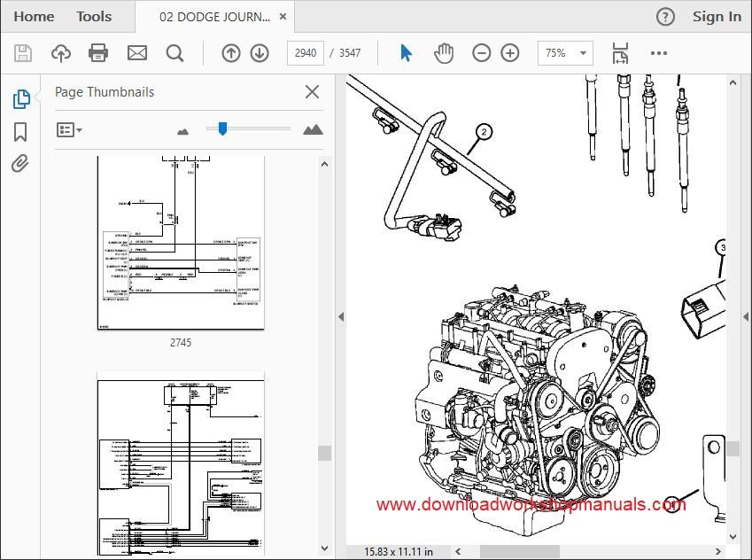Toggle the Page Thumbnails sidebar icon

click(21, 99)
